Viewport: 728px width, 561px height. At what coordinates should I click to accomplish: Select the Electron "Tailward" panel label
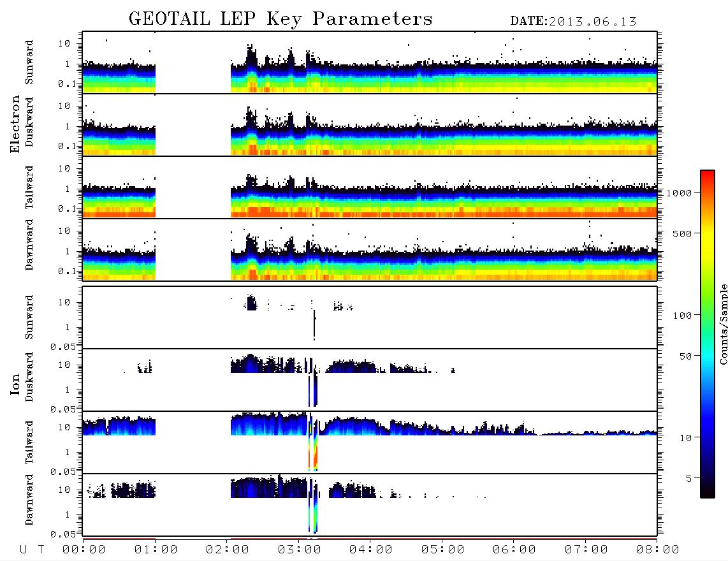click(x=29, y=187)
